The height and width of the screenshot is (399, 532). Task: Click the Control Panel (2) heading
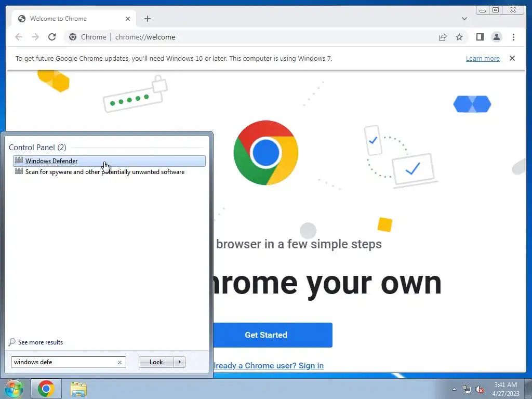click(x=37, y=147)
